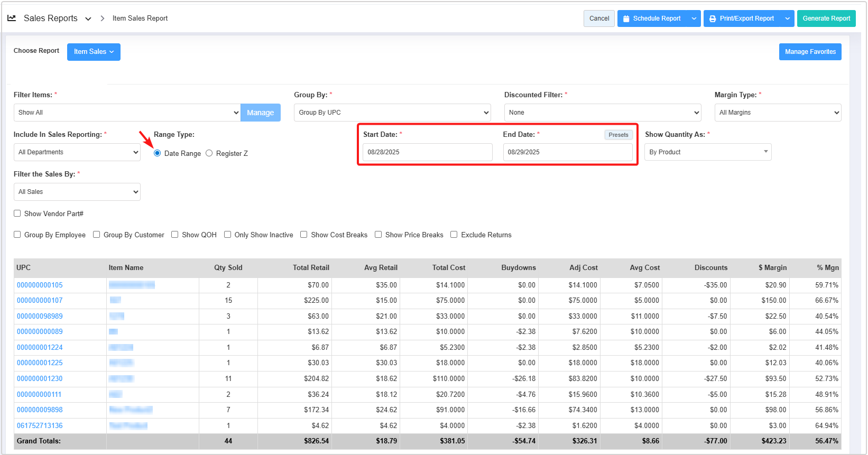Open the Group By UPC dropdown

tap(392, 113)
